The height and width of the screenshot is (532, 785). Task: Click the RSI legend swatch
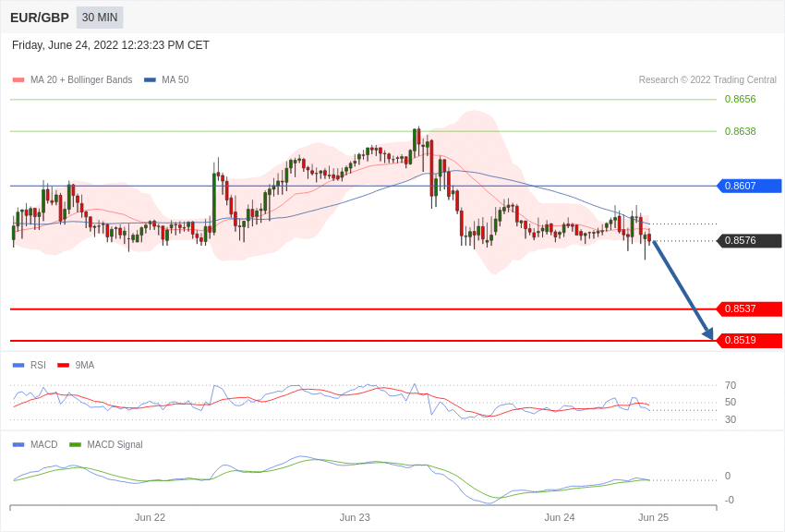[x=18, y=366]
